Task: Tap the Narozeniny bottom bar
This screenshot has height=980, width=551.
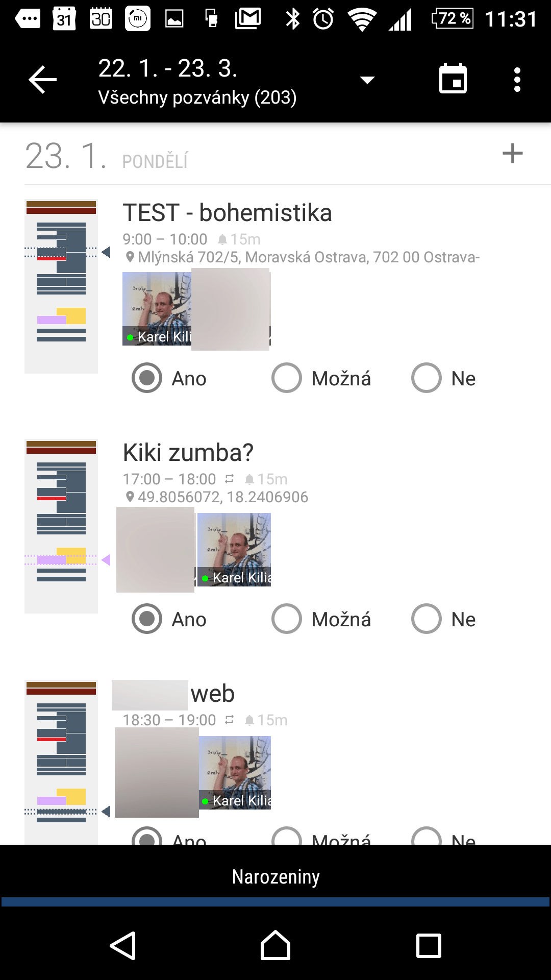Action: 275,876
